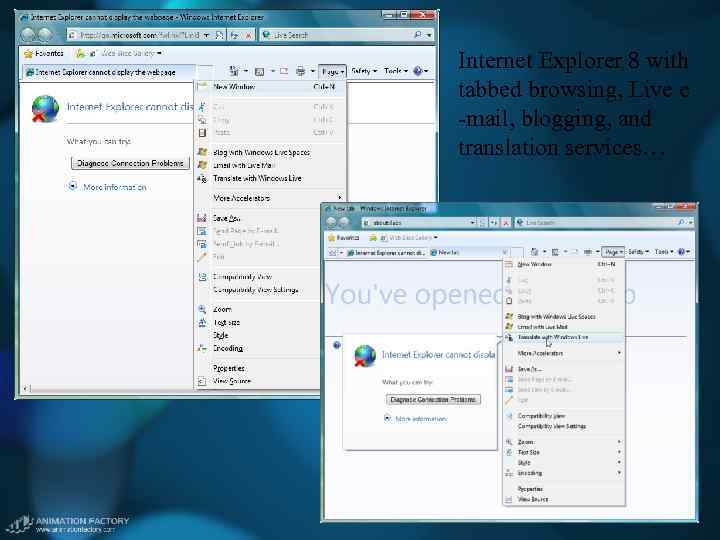This screenshot has width=720, height=540.
Task: Select Properties in small window's Page menu
Action: pos(564,489)
